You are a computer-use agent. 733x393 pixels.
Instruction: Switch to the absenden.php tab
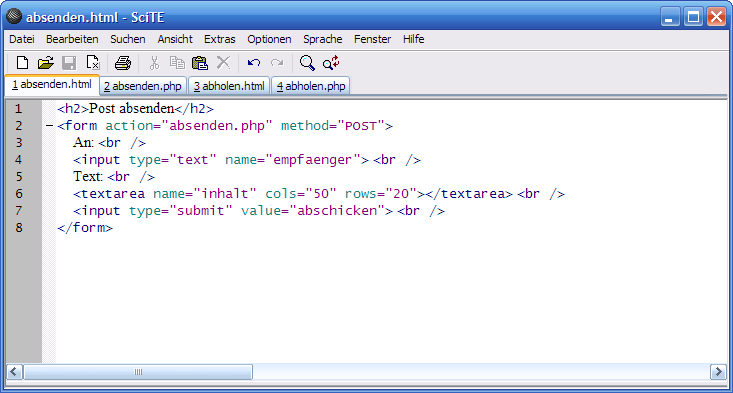pos(143,86)
